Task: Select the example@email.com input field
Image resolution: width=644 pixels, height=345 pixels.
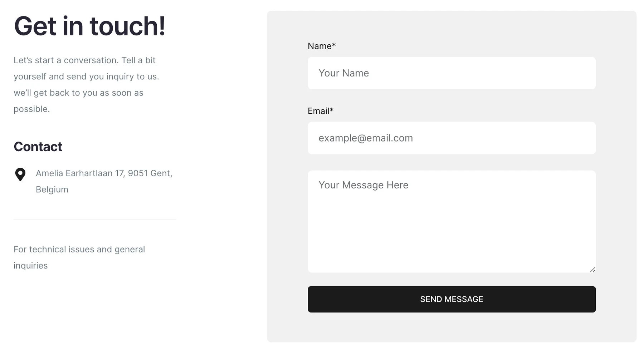Action: pyautogui.click(x=452, y=138)
